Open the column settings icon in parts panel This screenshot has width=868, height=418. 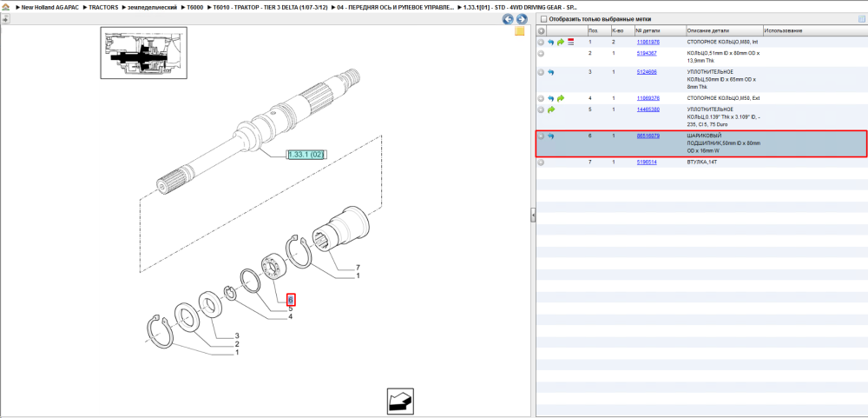pyautogui.click(x=861, y=19)
